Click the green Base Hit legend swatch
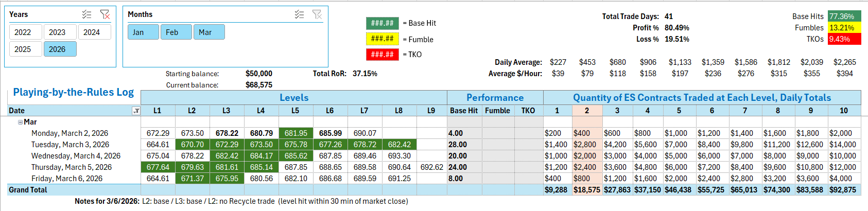 pyautogui.click(x=382, y=23)
